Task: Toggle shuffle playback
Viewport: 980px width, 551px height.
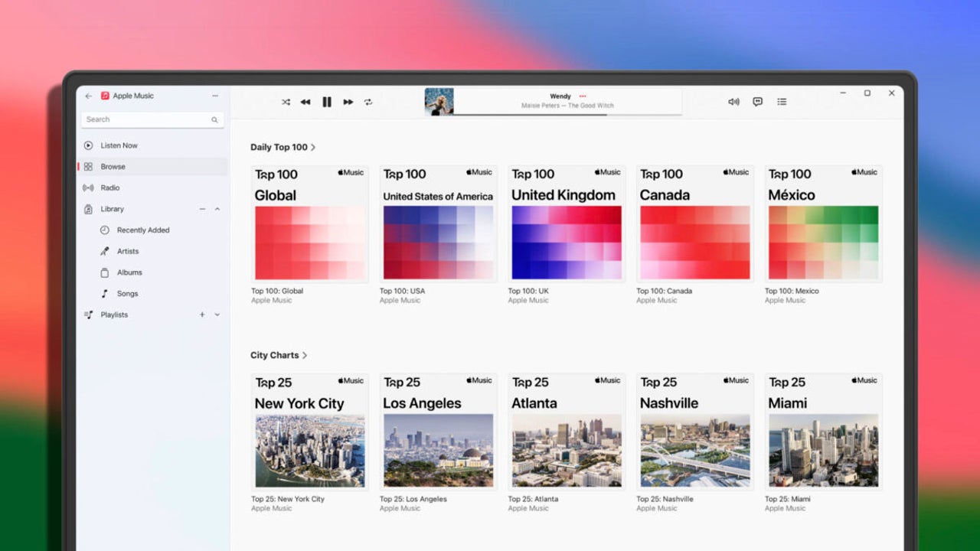Action: (286, 102)
